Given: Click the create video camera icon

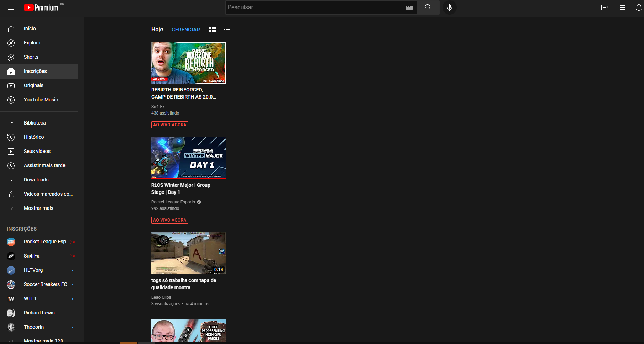Looking at the screenshot, I should tap(605, 7).
